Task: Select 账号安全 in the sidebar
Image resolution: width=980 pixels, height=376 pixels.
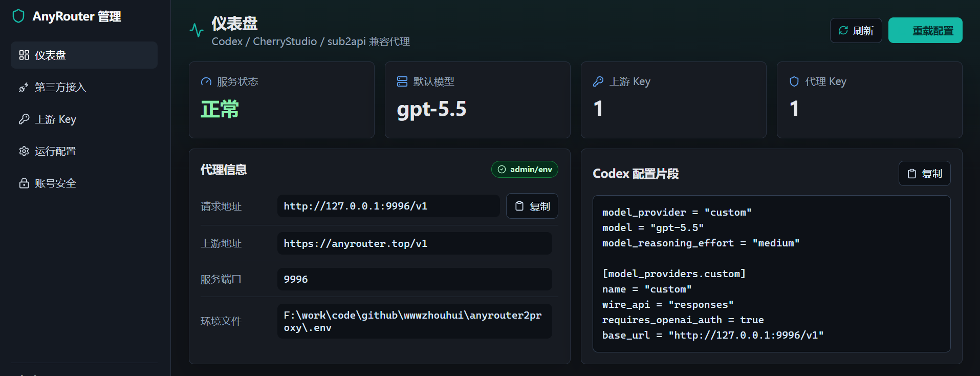Action: coord(84,183)
